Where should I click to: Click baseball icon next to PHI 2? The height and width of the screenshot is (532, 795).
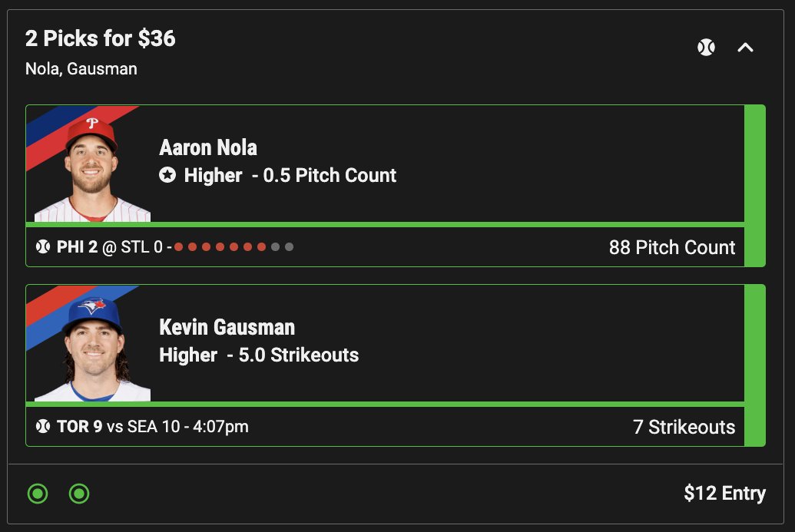click(43, 246)
